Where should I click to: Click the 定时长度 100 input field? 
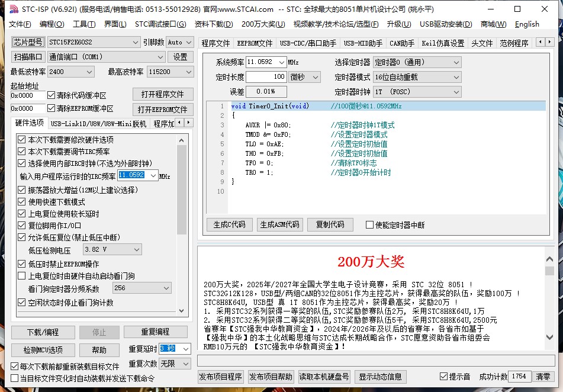tap(266, 76)
